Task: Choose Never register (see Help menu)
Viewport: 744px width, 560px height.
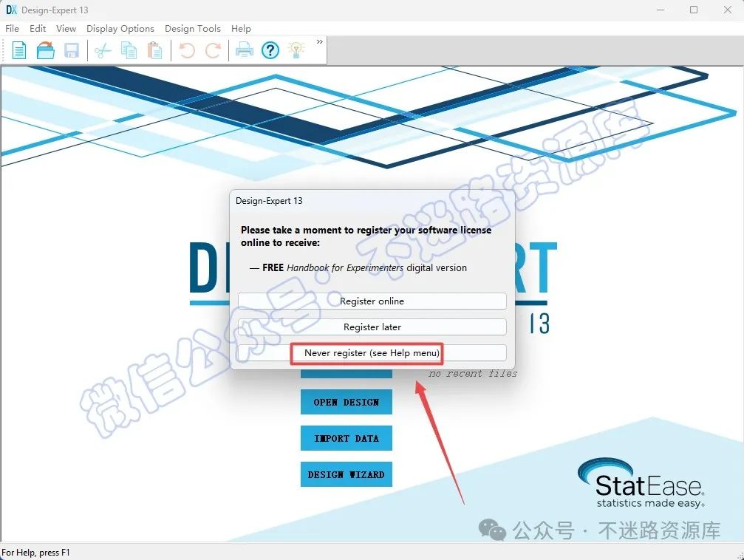Action: (372, 353)
